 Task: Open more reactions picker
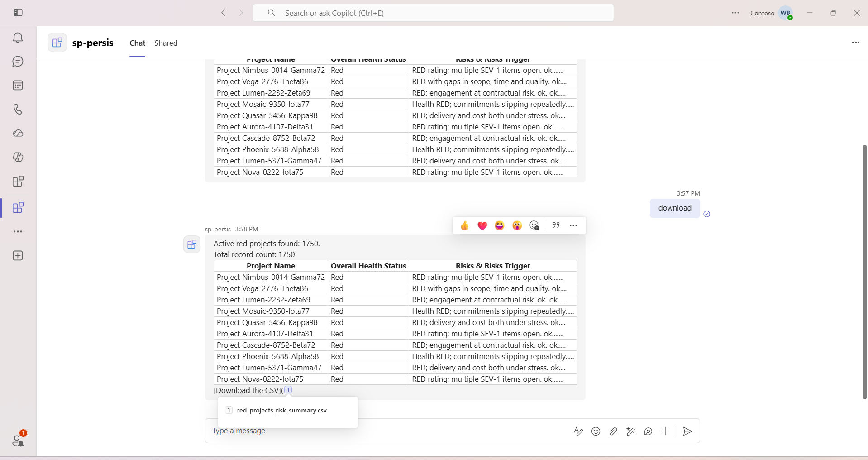pos(534,225)
